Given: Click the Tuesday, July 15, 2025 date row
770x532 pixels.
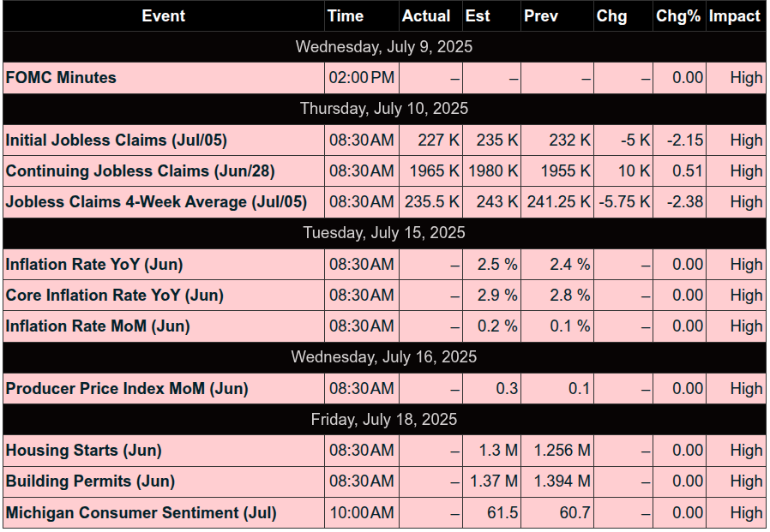Looking at the screenshot, I should pos(384,233).
